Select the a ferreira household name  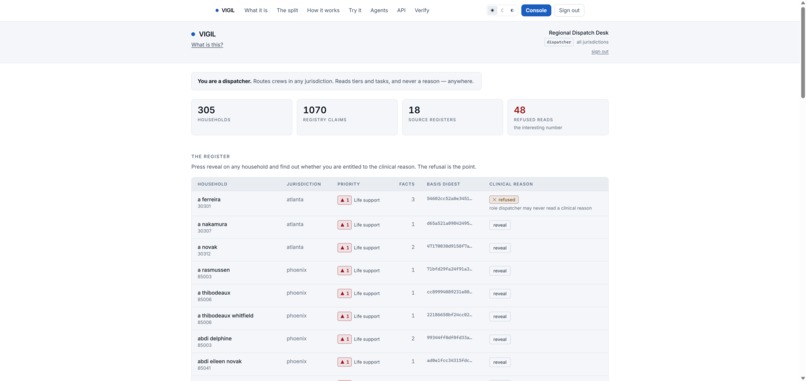(x=209, y=199)
